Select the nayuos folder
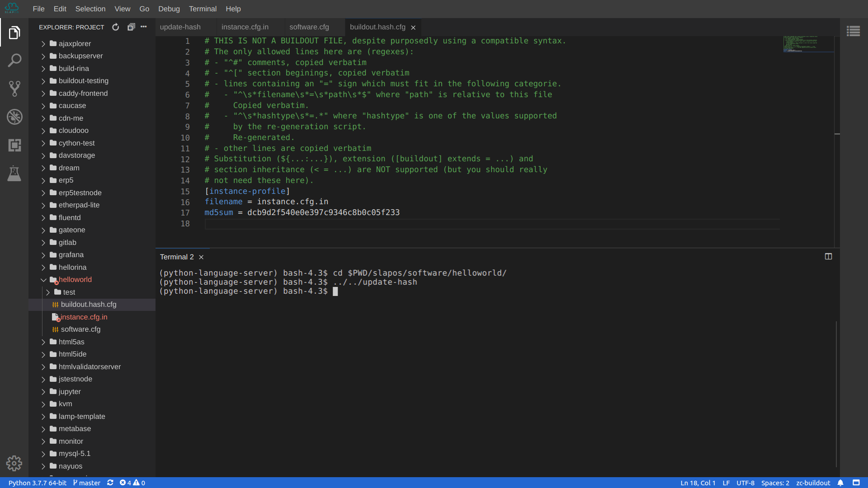 coord(92,466)
